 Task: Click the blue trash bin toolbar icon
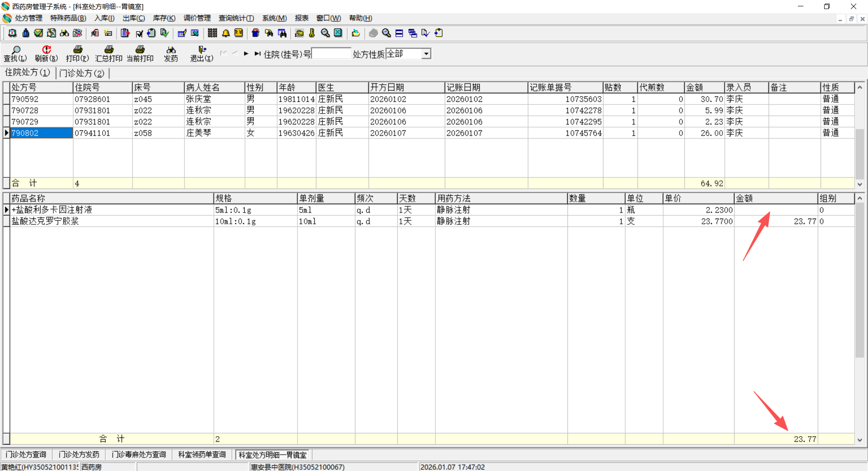[x=255, y=33]
